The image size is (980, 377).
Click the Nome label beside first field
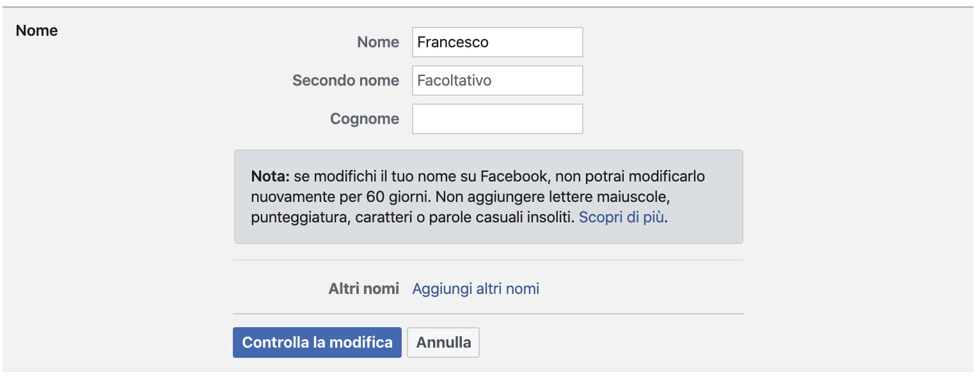click(x=377, y=42)
